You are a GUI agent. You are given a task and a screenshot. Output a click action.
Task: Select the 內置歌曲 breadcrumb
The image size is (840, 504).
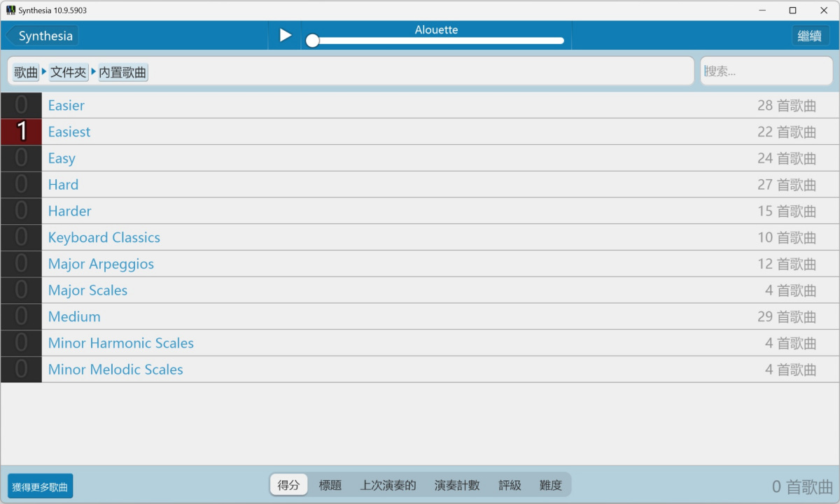click(123, 72)
